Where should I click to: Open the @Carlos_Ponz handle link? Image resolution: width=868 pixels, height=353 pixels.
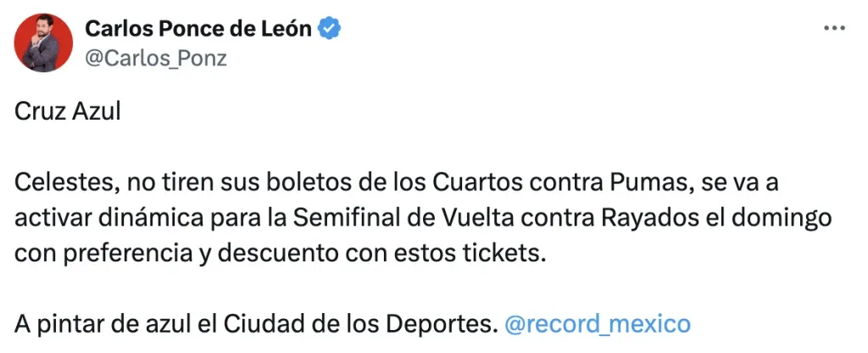156,57
